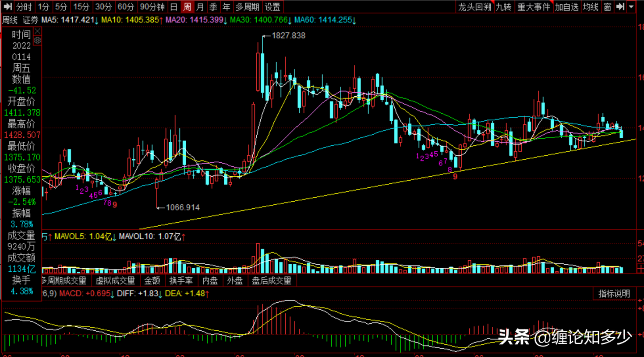
Task: Click the 窗 window button
Action: pyautogui.click(x=607, y=7)
